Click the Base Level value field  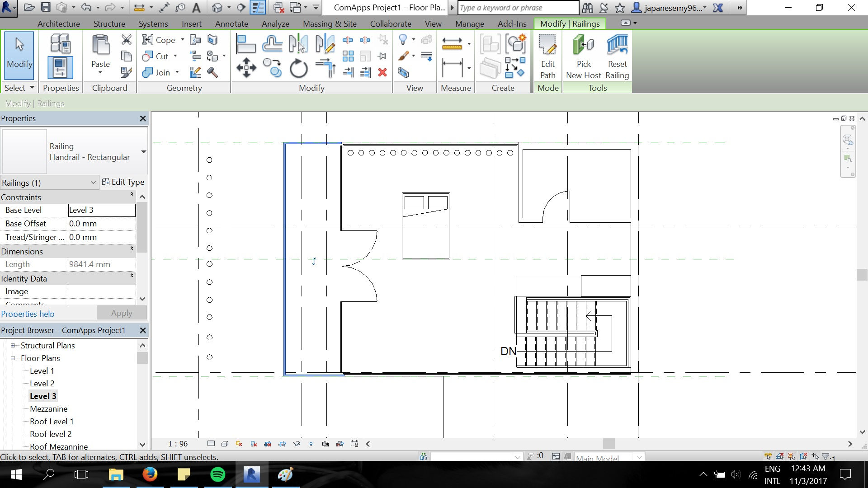102,210
